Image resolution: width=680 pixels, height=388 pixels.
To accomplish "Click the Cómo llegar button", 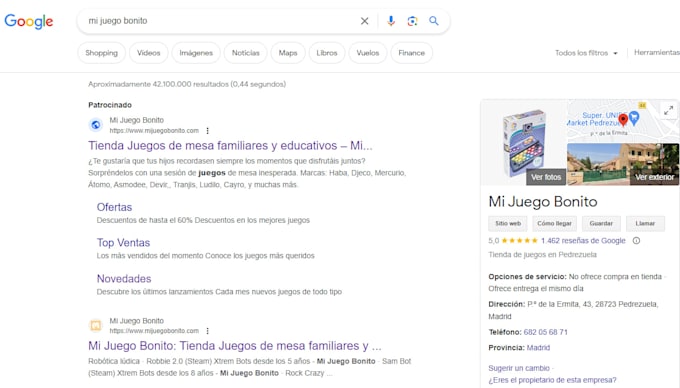I will click(x=554, y=223).
